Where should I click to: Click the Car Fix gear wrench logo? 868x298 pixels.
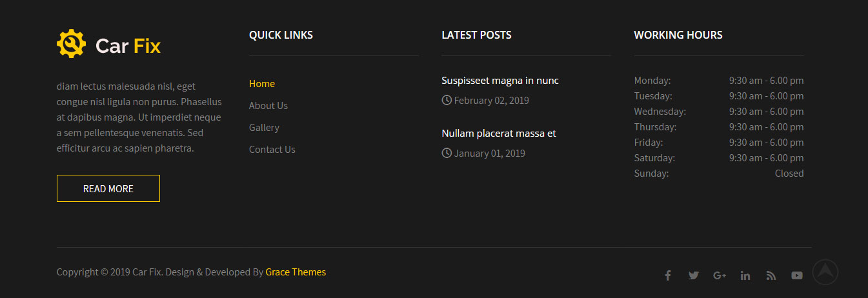[x=71, y=44]
